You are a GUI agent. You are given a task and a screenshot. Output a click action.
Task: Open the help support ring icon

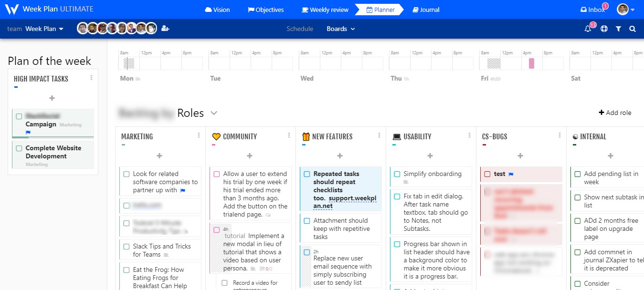click(604, 29)
